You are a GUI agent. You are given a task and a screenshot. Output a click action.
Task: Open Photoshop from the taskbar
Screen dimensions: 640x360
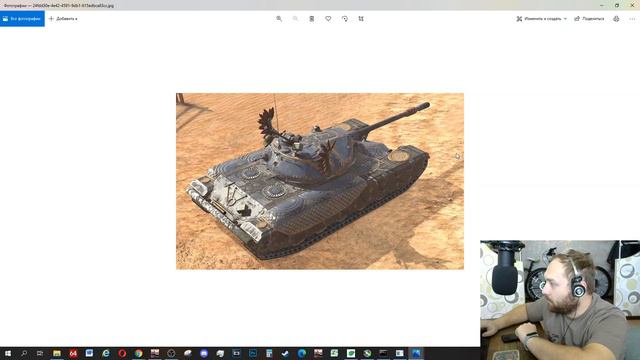click(x=253, y=353)
